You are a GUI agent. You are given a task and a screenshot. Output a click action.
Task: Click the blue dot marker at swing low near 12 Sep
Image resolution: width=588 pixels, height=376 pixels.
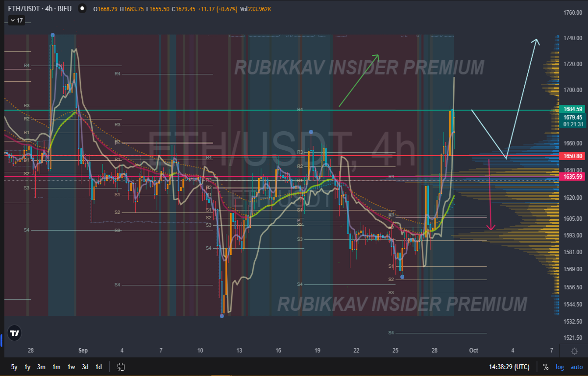point(222,316)
